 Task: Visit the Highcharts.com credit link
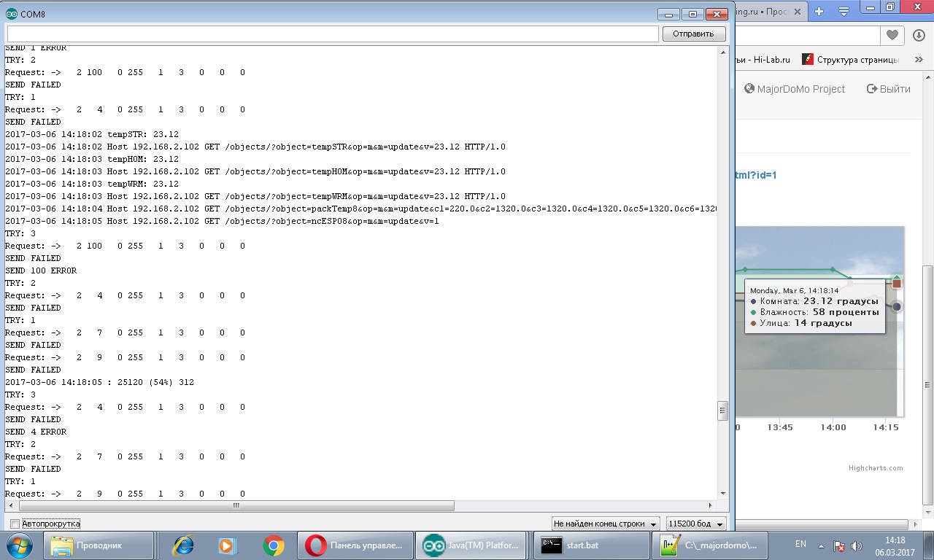[876, 468]
